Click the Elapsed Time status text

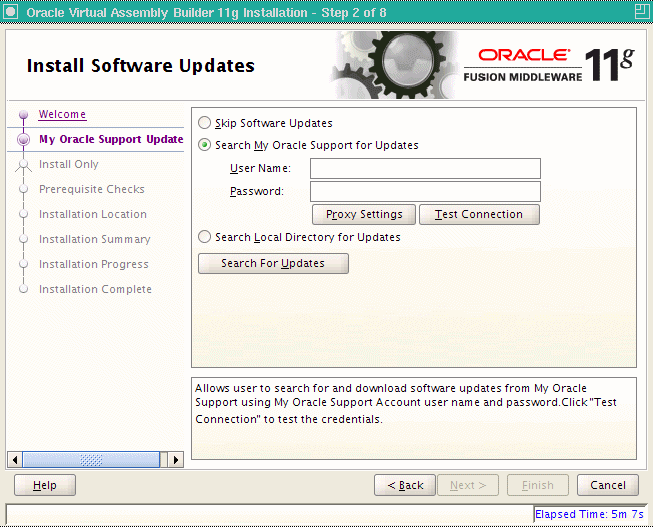[x=589, y=514]
